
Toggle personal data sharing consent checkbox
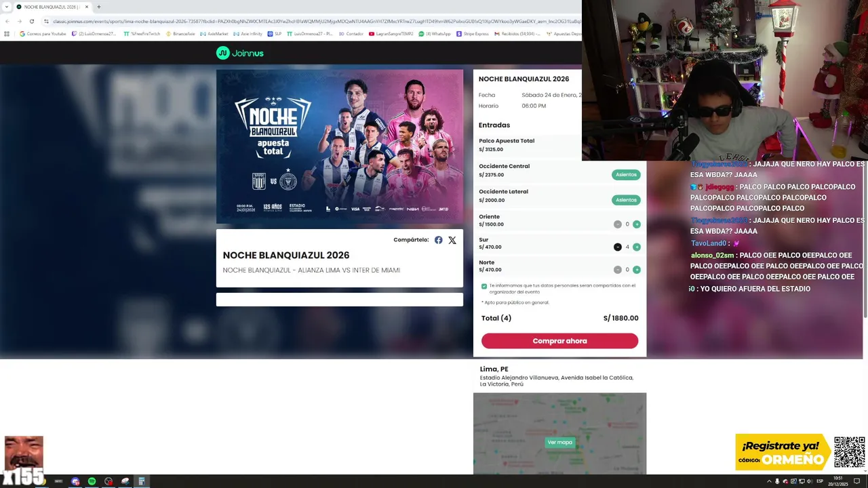tap(484, 286)
